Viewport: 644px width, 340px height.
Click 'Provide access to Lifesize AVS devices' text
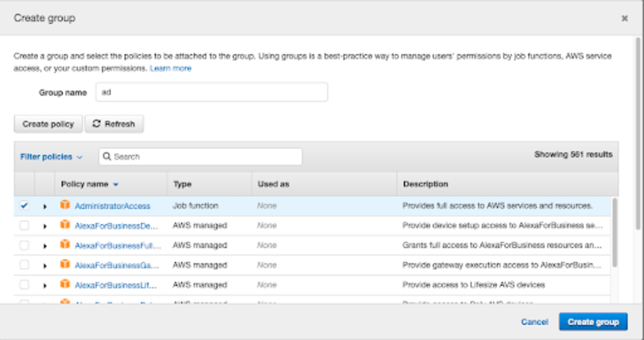pyautogui.click(x=474, y=285)
